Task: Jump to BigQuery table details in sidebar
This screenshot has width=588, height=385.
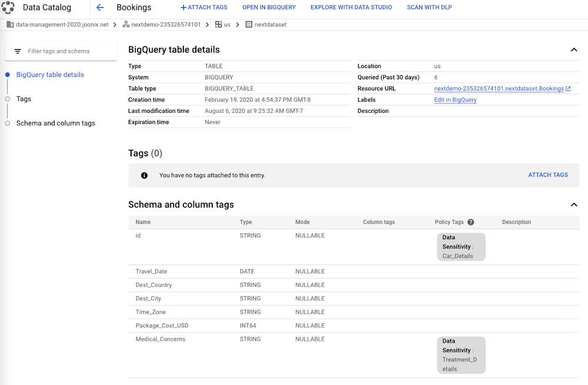Action: coord(50,75)
